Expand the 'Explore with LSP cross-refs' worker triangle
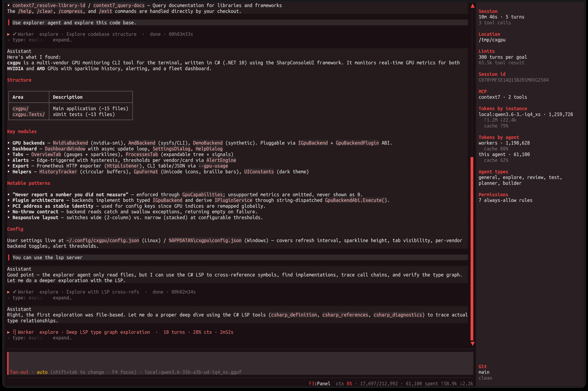This screenshot has width=588, height=391. pyautogui.click(x=9, y=292)
